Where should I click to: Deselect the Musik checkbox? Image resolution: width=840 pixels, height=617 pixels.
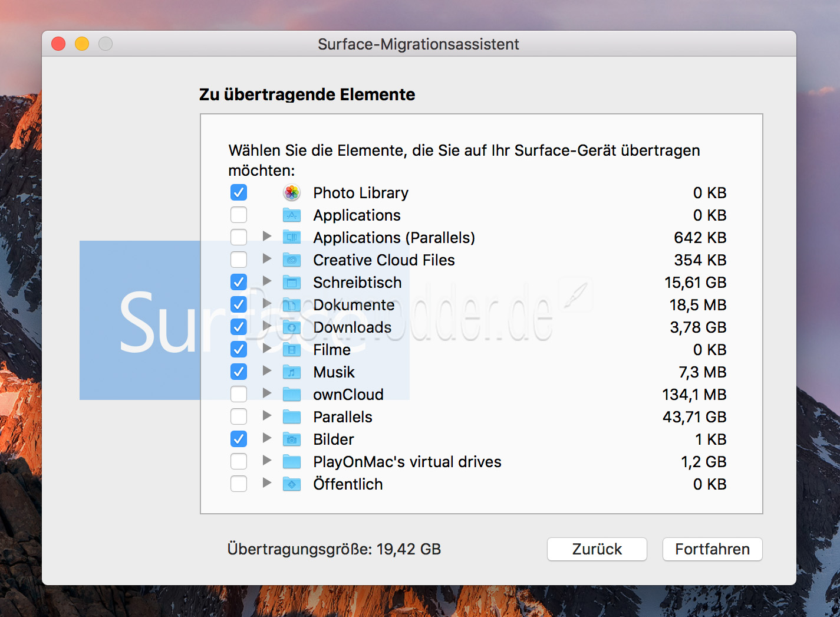pos(239,372)
